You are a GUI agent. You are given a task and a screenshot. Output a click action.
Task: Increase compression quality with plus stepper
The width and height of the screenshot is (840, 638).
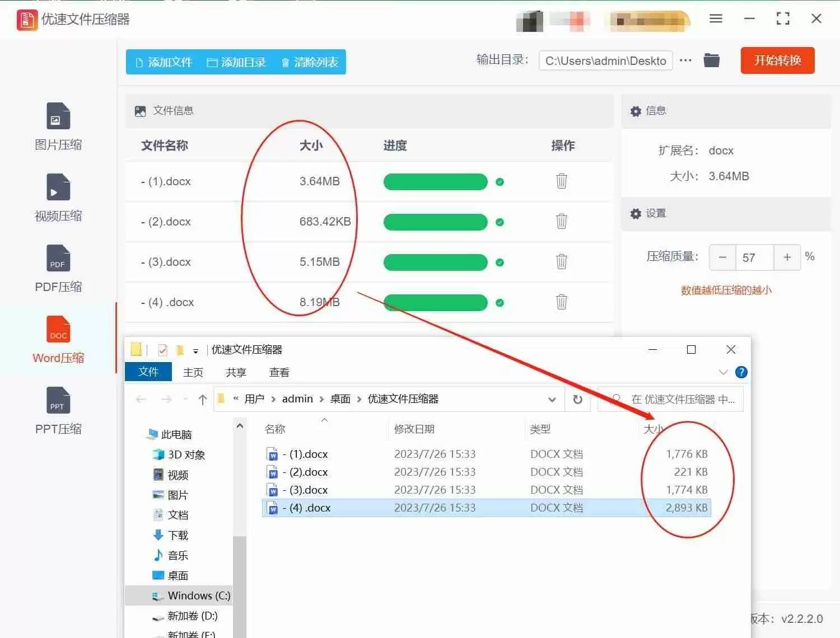787,257
